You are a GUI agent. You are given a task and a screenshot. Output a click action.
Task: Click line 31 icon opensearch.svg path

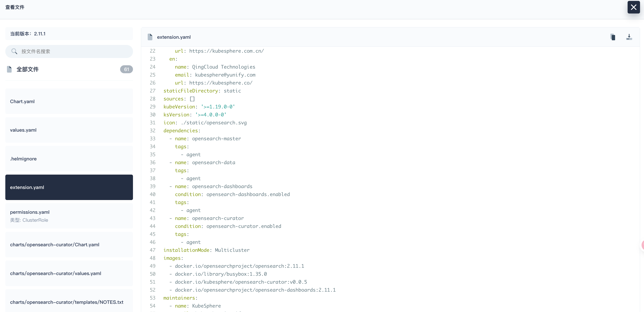point(214,123)
